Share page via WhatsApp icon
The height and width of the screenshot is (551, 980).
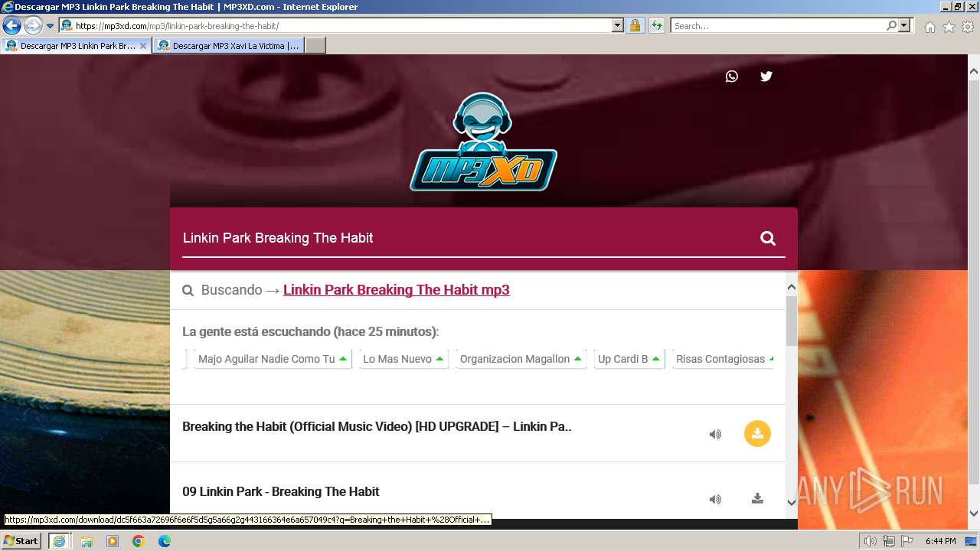click(732, 76)
